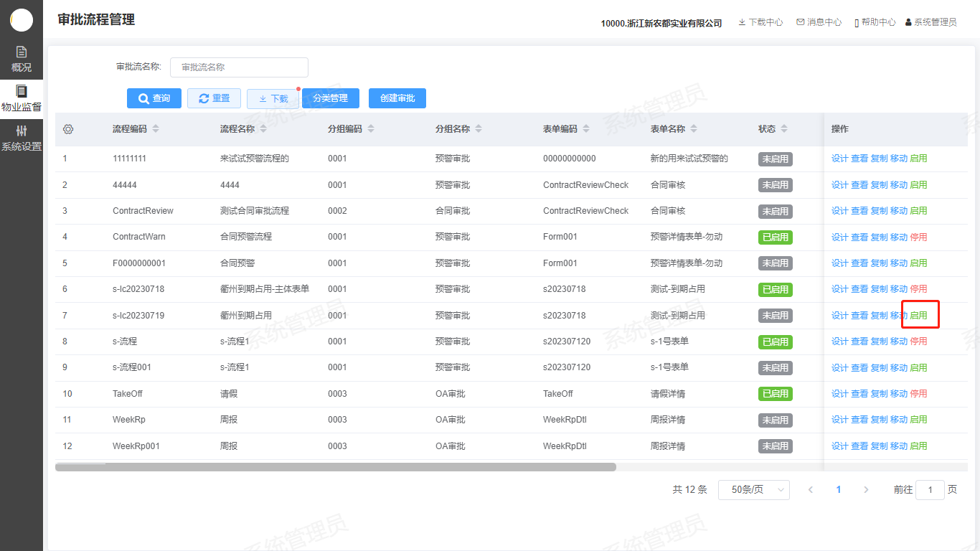Disable the ContractWarn flow via 停用

coord(918,237)
